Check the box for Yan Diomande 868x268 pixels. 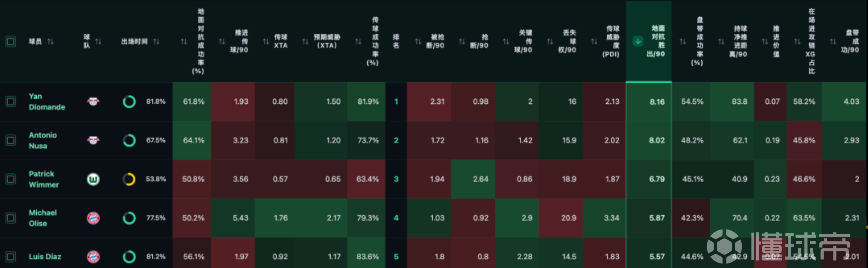10,101
